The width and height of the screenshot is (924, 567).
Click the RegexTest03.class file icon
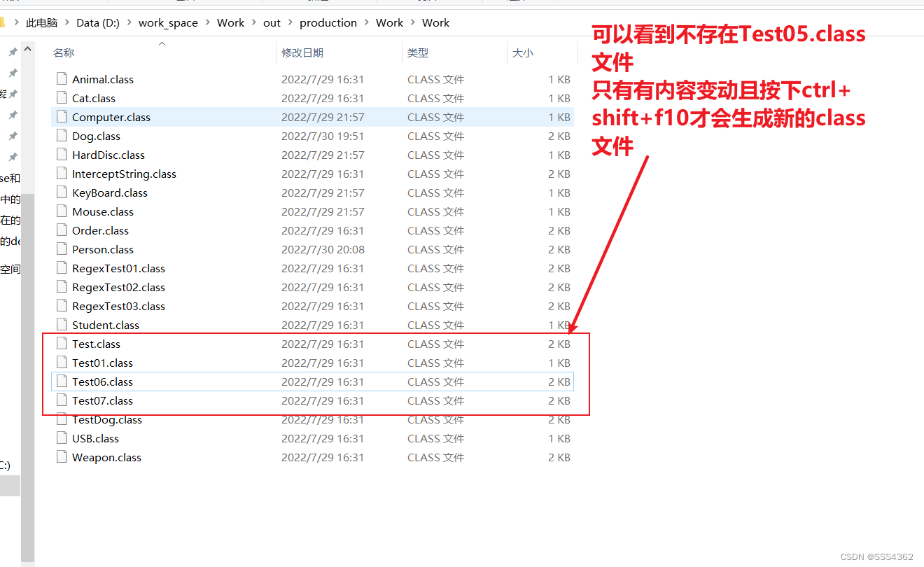(x=62, y=306)
